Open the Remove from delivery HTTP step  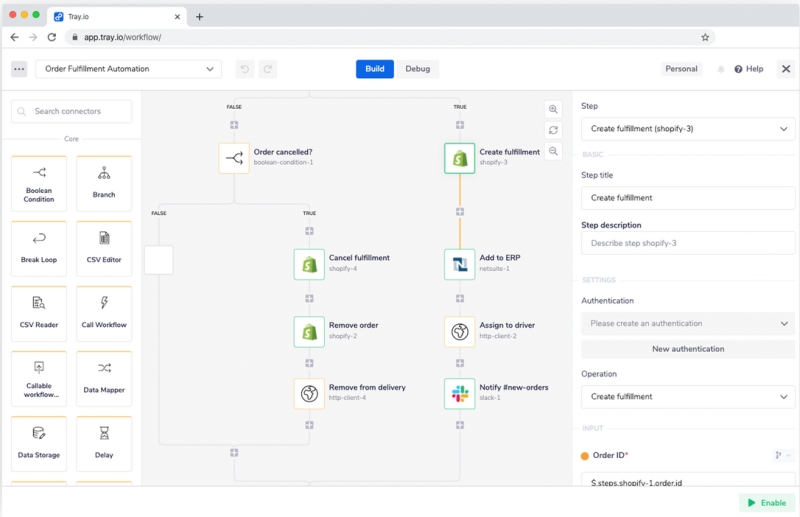click(309, 393)
